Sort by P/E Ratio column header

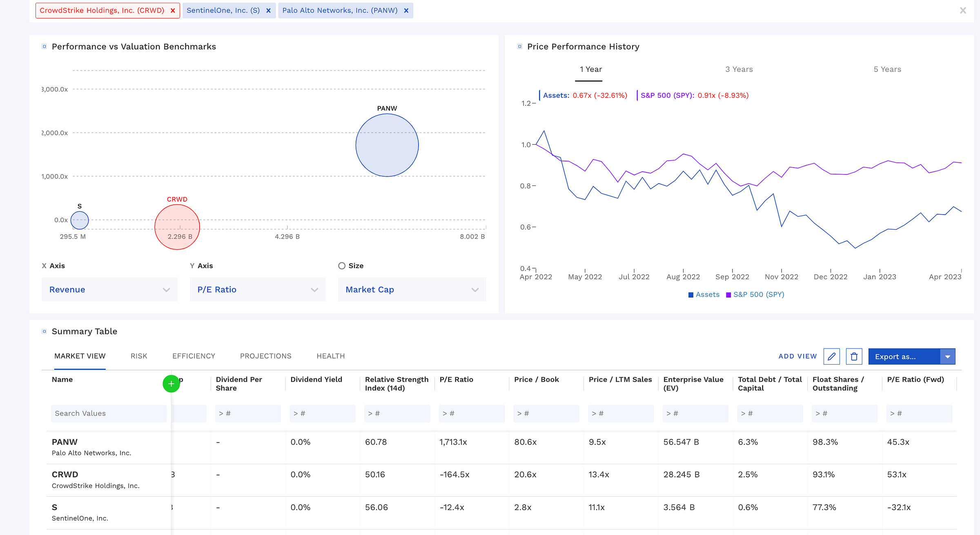[456, 380]
